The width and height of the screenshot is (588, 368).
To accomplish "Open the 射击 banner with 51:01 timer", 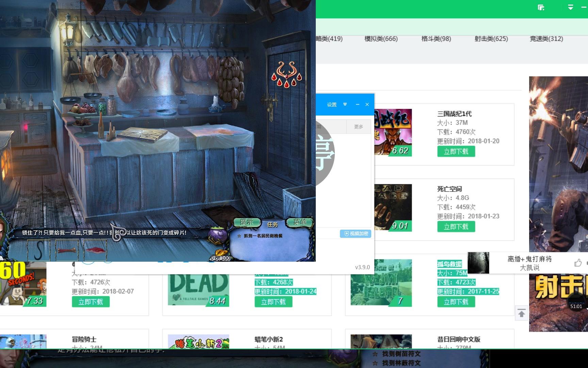I will (558, 303).
